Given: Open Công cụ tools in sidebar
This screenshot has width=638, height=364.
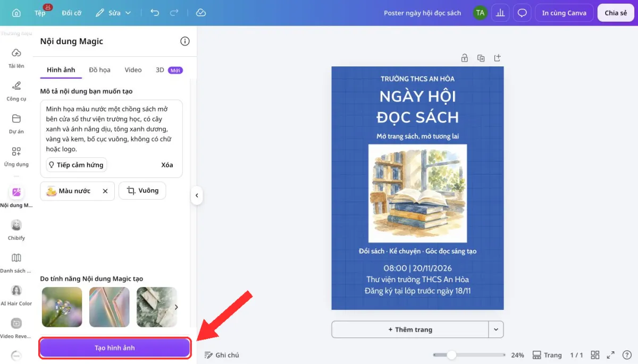Looking at the screenshot, I should [16, 90].
